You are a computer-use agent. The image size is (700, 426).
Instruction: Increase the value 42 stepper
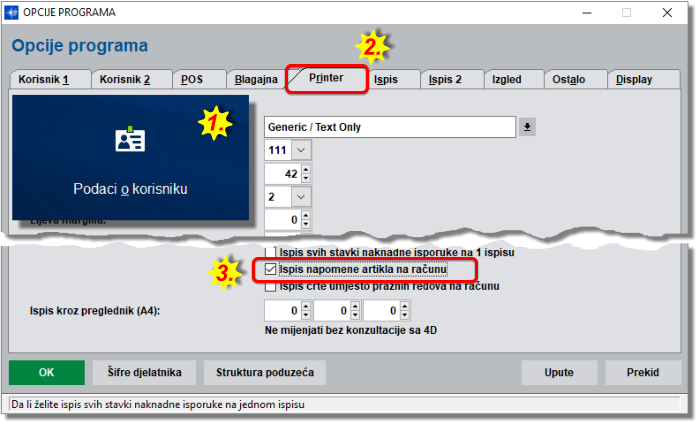point(305,170)
